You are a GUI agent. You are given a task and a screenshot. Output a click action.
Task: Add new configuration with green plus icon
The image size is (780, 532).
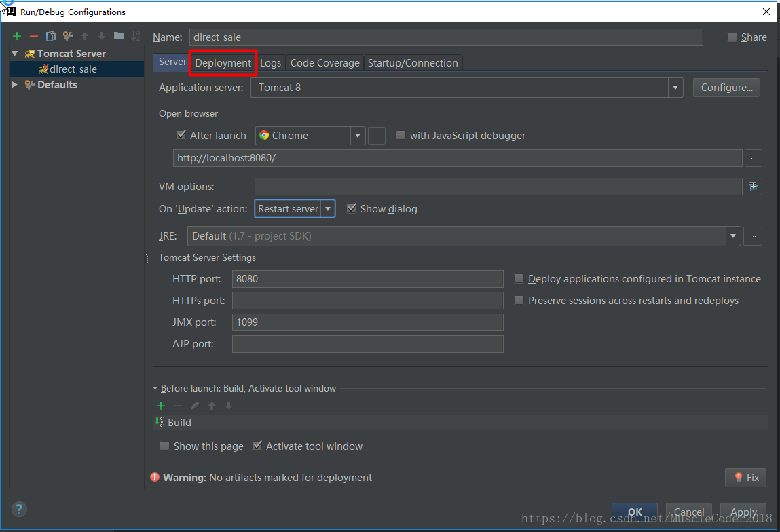point(17,36)
